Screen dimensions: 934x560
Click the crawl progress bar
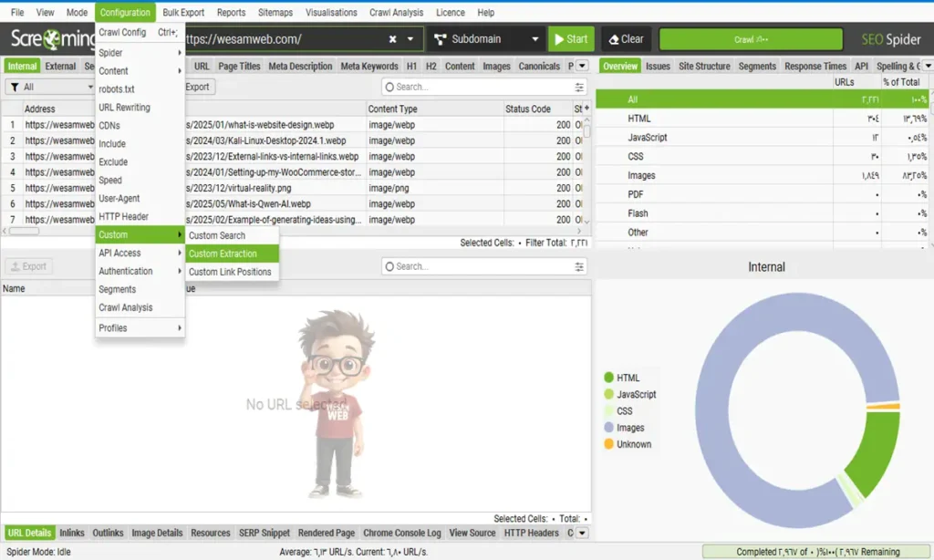749,40
